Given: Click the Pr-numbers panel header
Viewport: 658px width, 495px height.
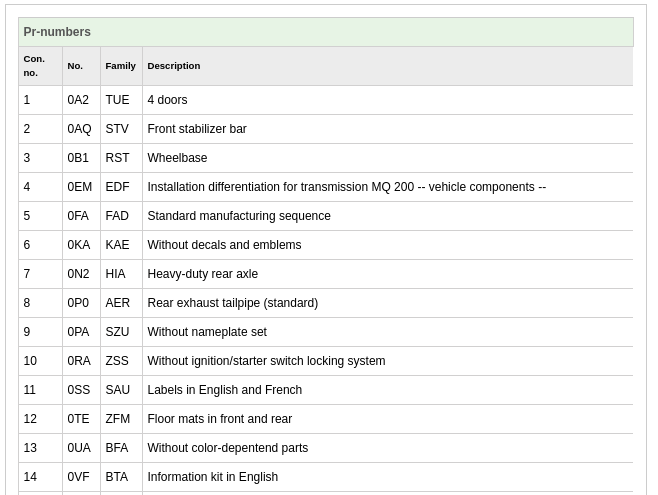Looking at the screenshot, I should tap(326, 32).
